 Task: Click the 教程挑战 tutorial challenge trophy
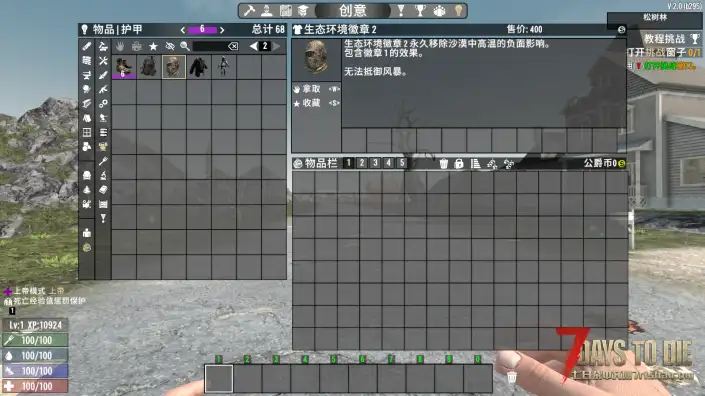point(695,39)
